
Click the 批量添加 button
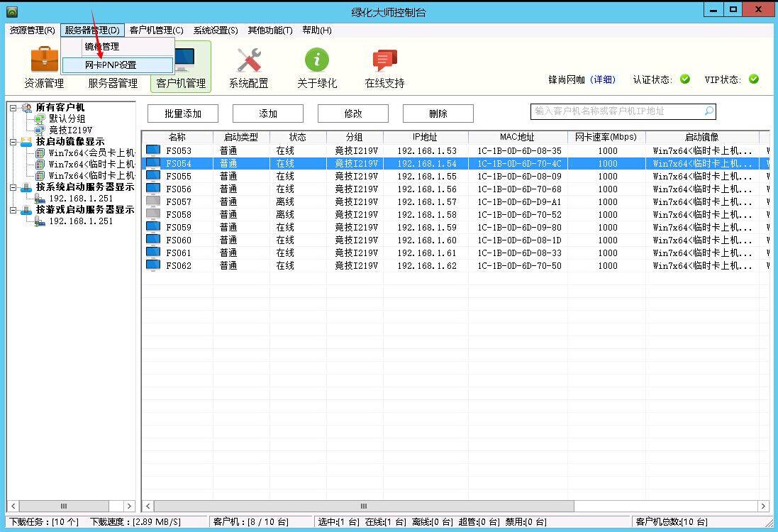coord(183,113)
